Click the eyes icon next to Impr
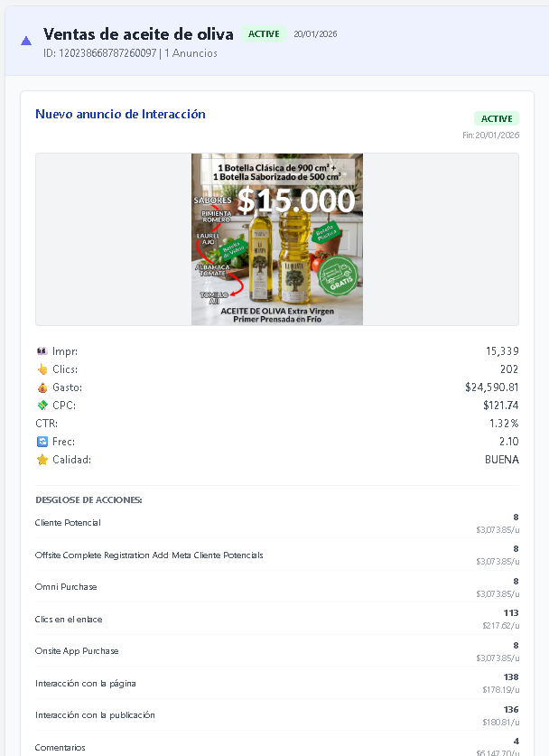Screen dimensions: 549x756 [41, 351]
